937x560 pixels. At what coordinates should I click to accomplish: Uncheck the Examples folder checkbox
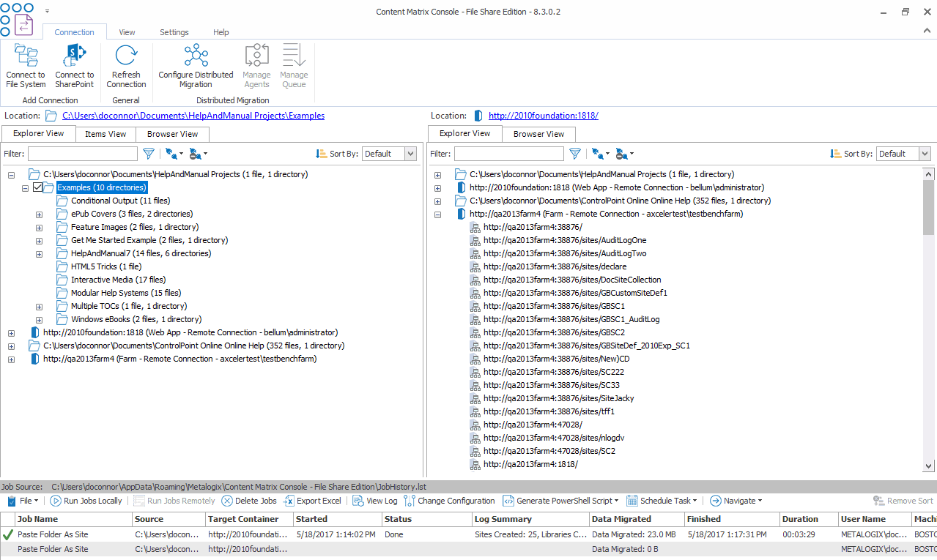[37, 187]
